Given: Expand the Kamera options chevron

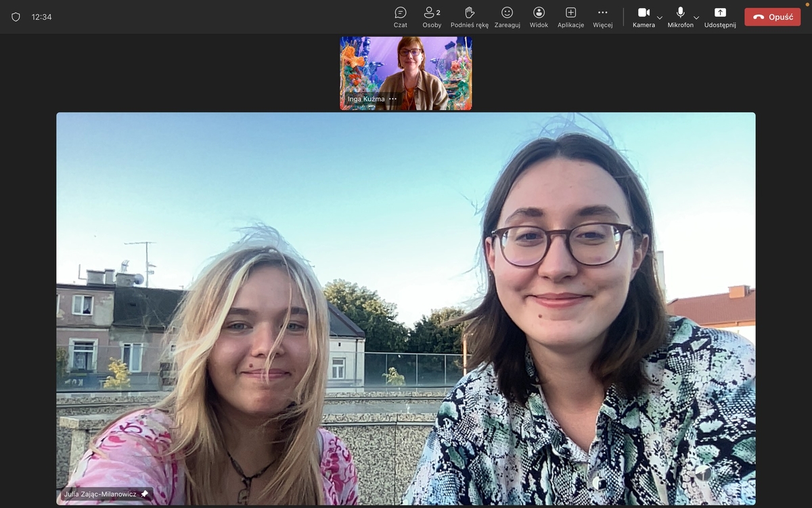Looking at the screenshot, I should (660, 18).
